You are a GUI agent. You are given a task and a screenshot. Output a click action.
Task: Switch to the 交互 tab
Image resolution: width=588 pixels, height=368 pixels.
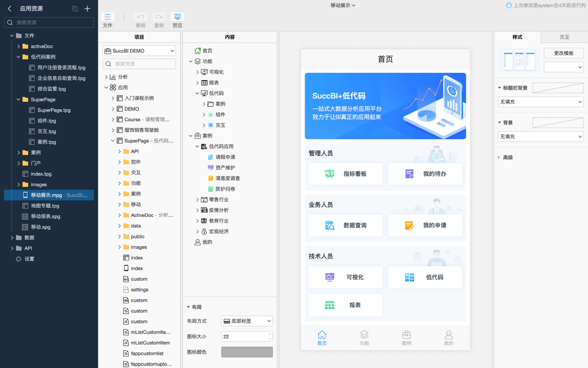[564, 37]
